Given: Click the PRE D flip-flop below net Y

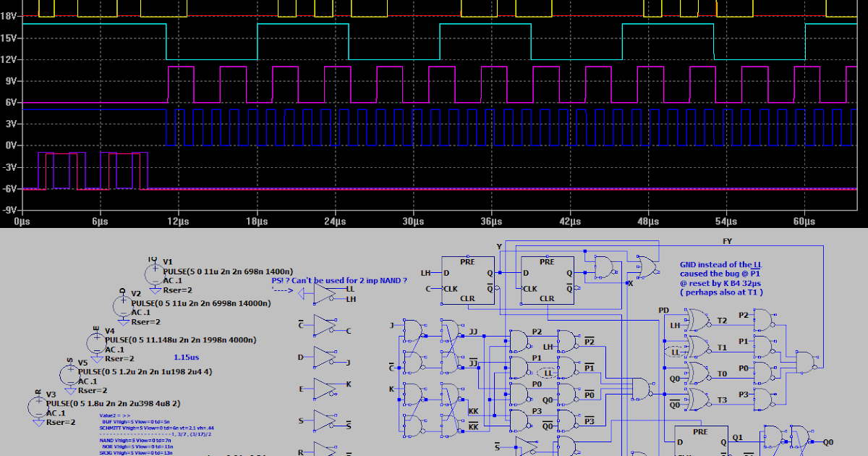Looking at the screenshot, I should 468,279.
